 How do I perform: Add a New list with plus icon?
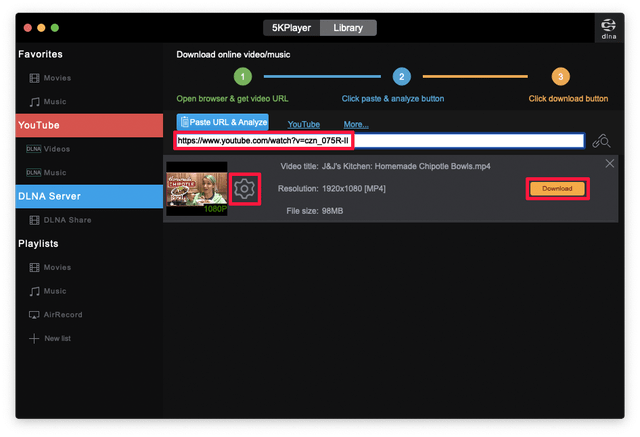click(50, 338)
